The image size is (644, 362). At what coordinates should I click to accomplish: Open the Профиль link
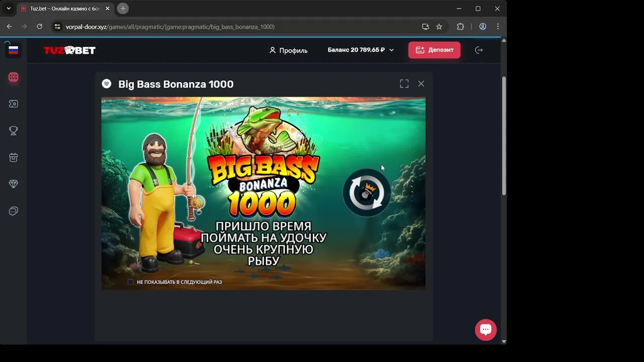(288, 50)
